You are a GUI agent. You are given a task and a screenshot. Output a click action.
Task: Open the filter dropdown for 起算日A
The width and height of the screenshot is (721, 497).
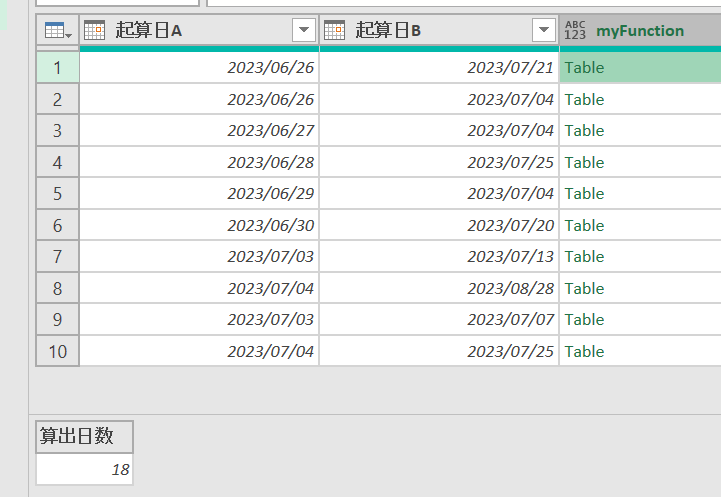coord(304,31)
